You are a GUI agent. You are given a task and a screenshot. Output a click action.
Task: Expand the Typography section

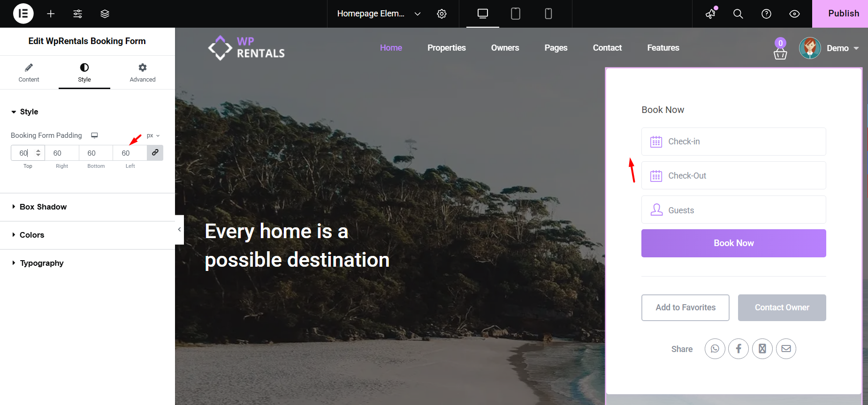coord(42,263)
